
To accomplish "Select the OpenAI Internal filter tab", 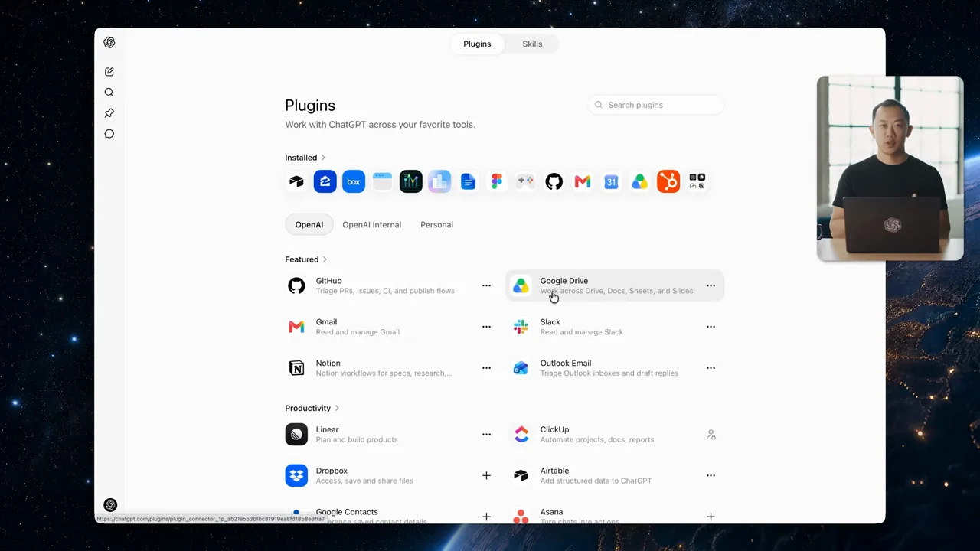I will 371,225.
